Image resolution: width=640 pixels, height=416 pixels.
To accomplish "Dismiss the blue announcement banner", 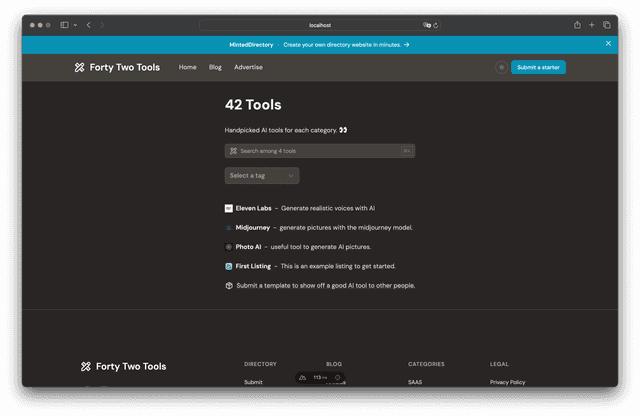I will tap(608, 44).
